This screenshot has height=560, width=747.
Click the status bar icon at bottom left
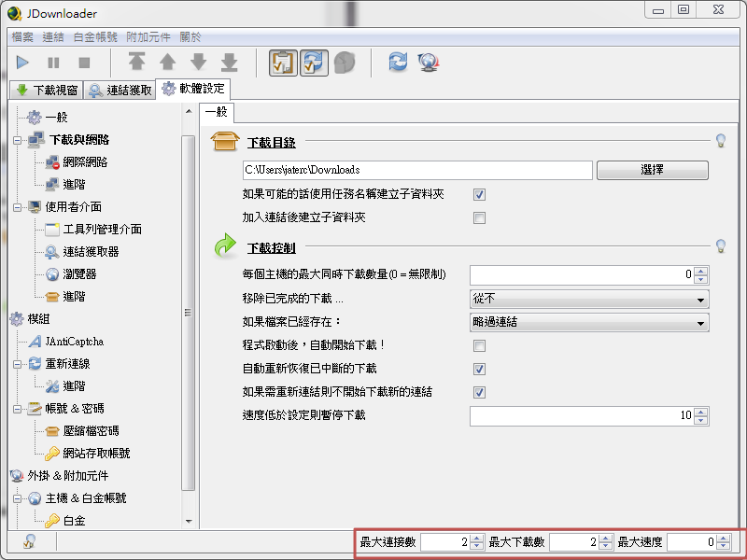pyautogui.click(x=30, y=541)
